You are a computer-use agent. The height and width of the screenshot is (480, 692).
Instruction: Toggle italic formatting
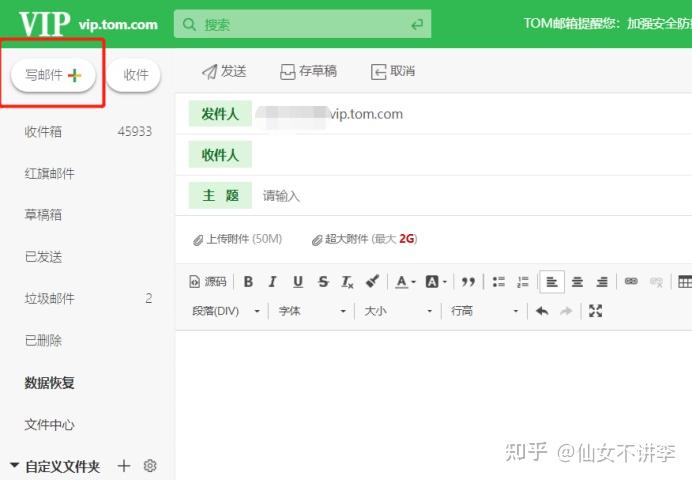[x=272, y=281]
